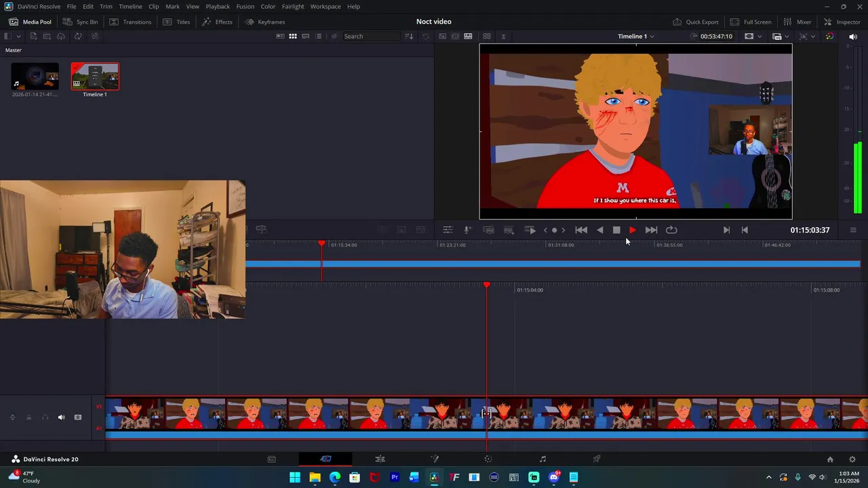This screenshot has height=488, width=868.
Task: Switch media pool to list view
Action: [319, 36]
